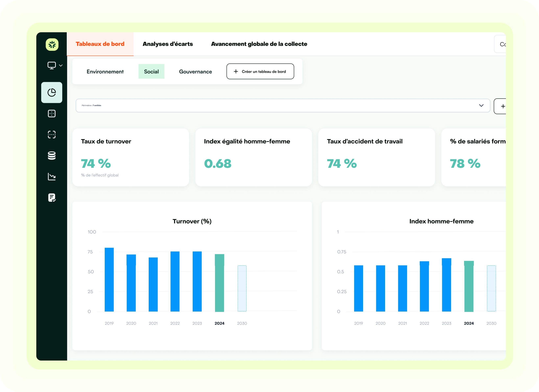Select the pie chart dashboard icon
Screen dimensions: 539x392
(52, 92)
